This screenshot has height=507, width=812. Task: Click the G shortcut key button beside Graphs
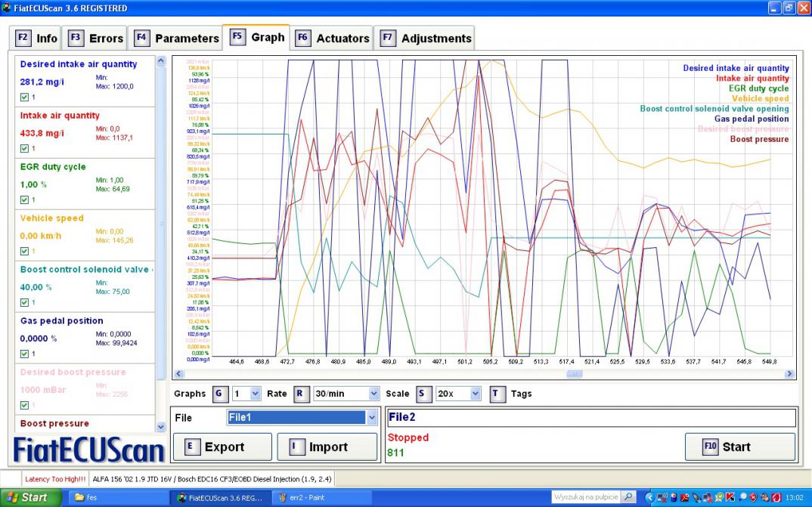[x=219, y=394]
